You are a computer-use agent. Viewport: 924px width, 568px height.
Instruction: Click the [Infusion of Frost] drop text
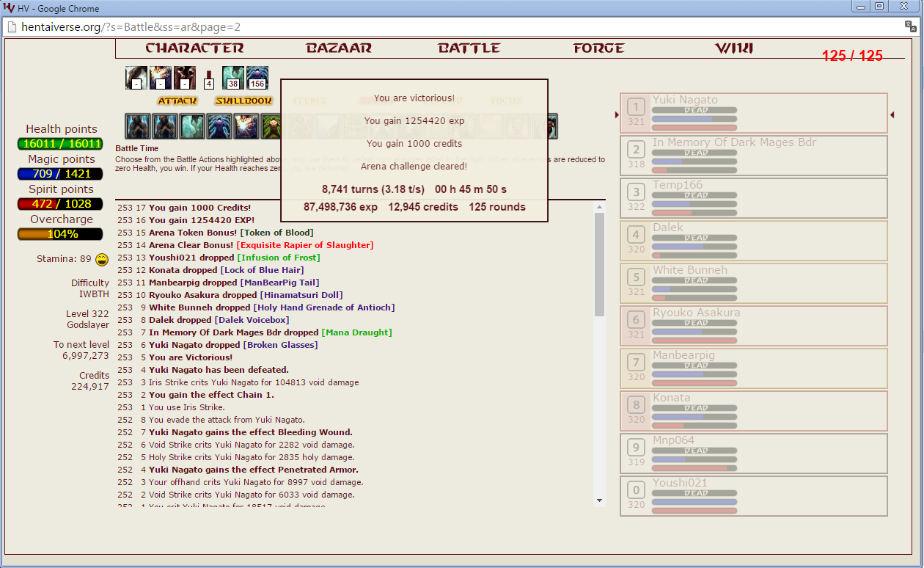click(x=279, y=258)
